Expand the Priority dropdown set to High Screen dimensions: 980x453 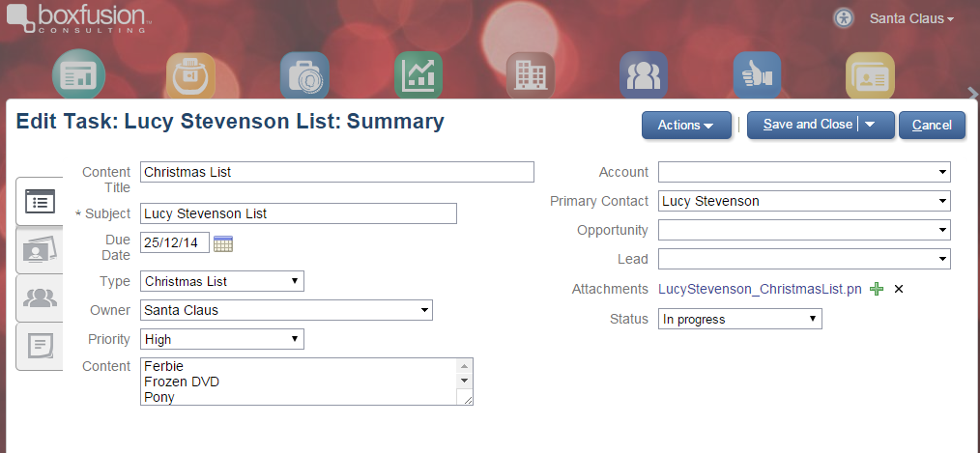point(222,339)
